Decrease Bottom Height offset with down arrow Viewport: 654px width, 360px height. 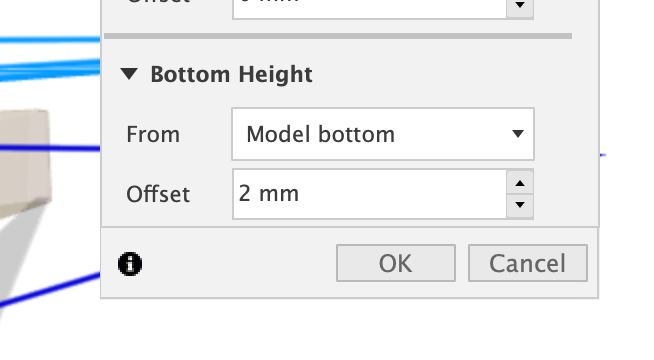[x=520, y=205]
